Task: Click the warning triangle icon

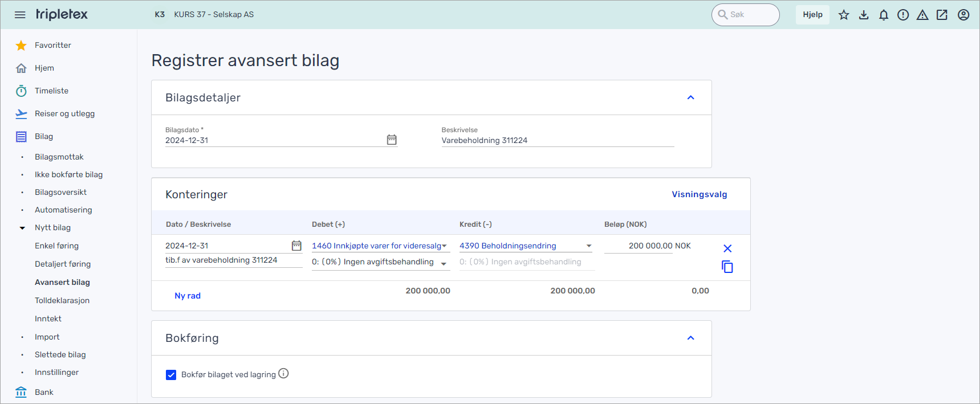Action: (922, 15)
